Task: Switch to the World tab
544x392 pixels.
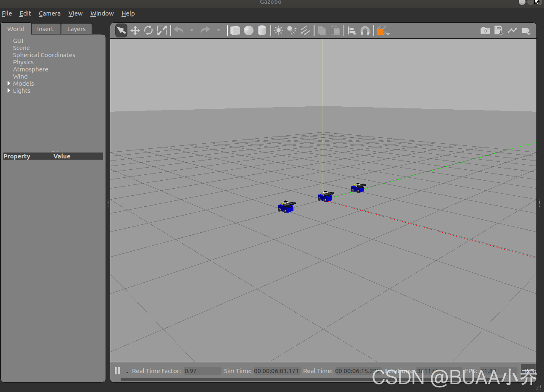Action: click(x=16, y=29)
